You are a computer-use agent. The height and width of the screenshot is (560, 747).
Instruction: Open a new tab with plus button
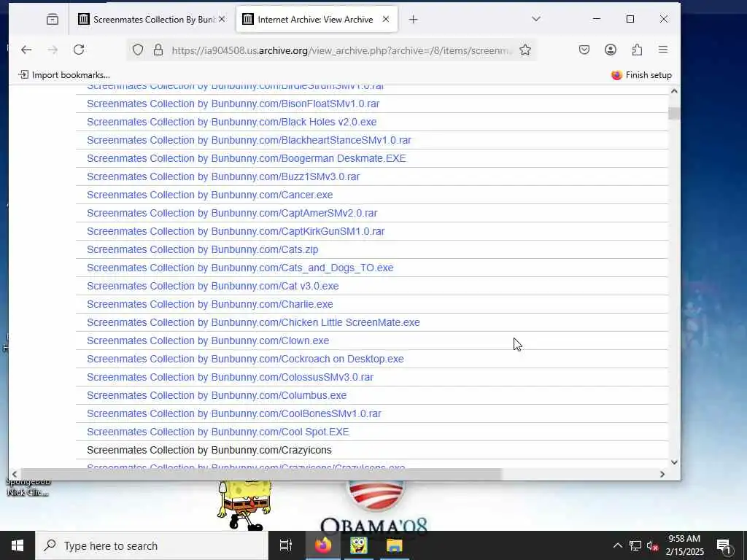413,20
